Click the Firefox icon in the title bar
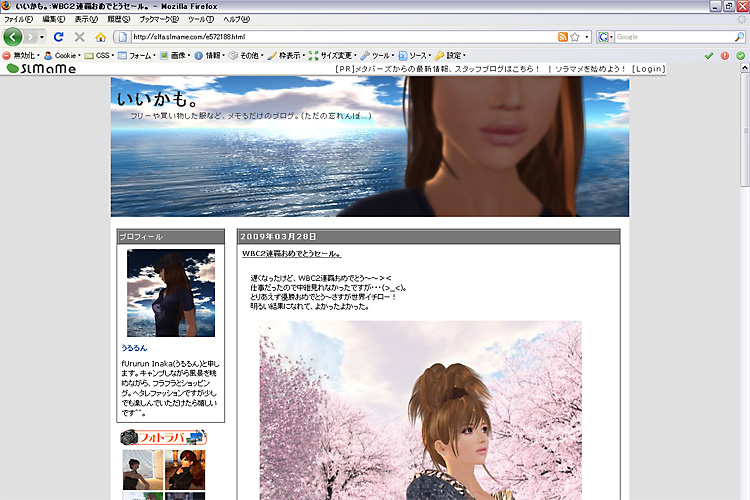 [x=6, y=6]
